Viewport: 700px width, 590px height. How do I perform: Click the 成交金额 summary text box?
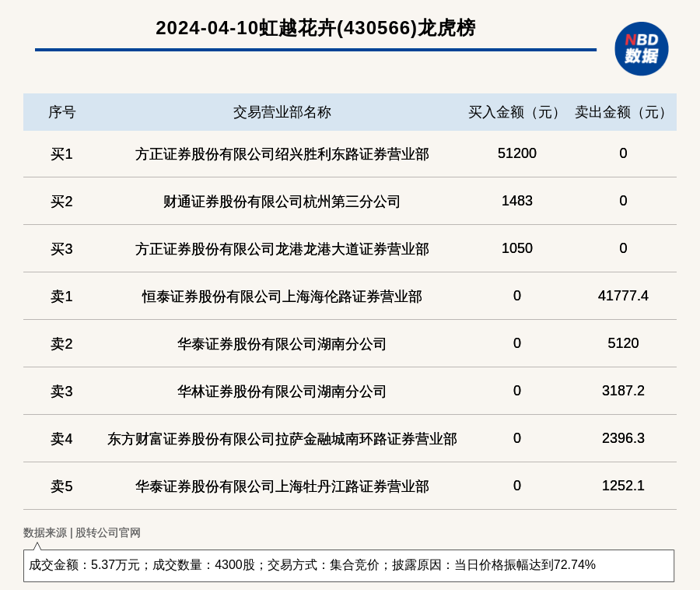pos(348,565)
